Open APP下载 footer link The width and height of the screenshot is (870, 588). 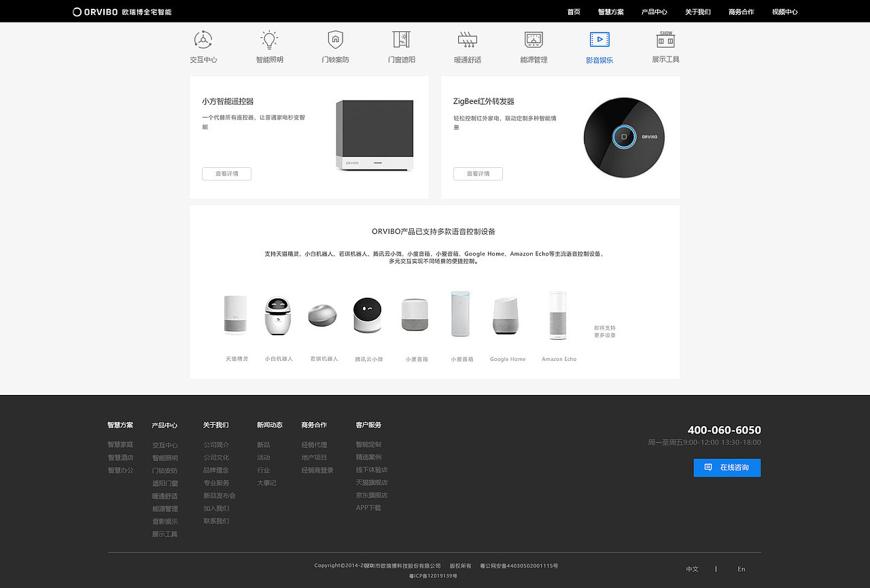click(368, 508)
